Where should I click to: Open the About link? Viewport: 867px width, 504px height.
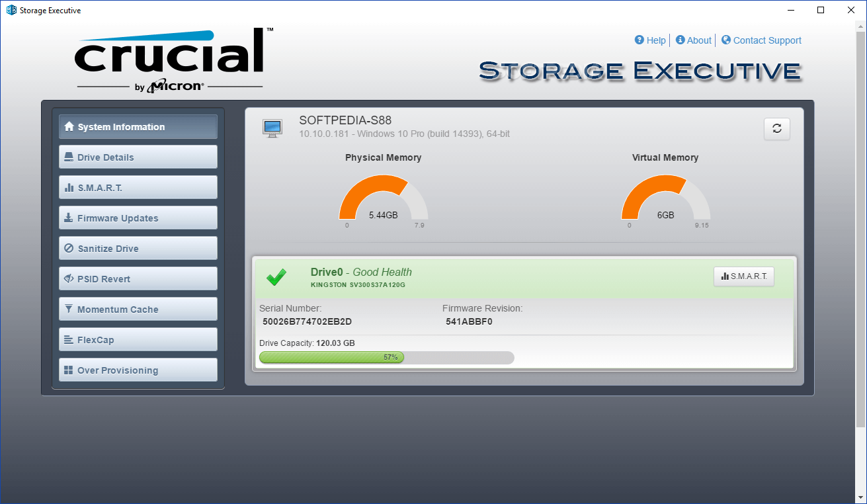(699, 40)
